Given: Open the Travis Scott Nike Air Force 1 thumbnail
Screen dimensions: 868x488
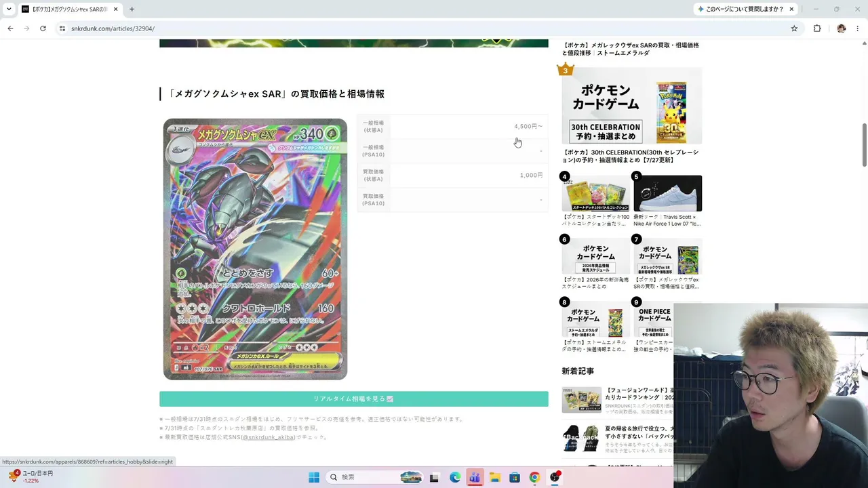Looking at the screenshot, I should pos(667,194).
